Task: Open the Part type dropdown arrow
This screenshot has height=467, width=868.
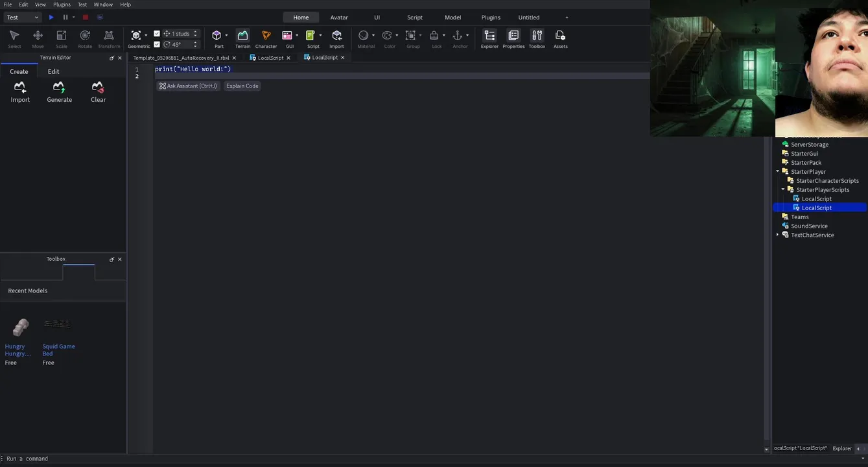Action: coord(226,36)
